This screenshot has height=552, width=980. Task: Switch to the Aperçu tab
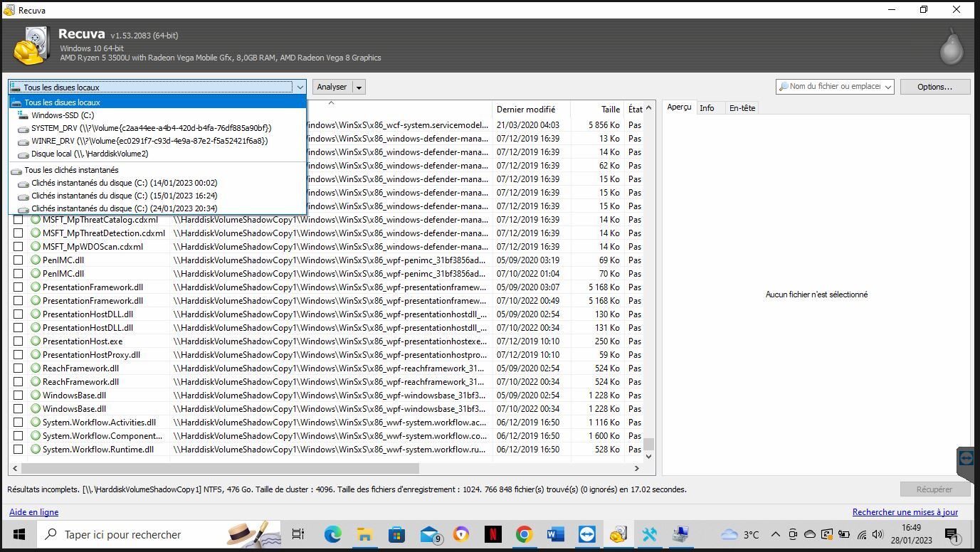pyautogui.click(x=680, y=107)
